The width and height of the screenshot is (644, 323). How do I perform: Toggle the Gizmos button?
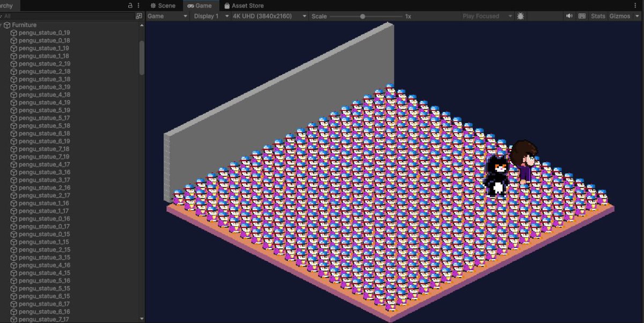(620, 16)
